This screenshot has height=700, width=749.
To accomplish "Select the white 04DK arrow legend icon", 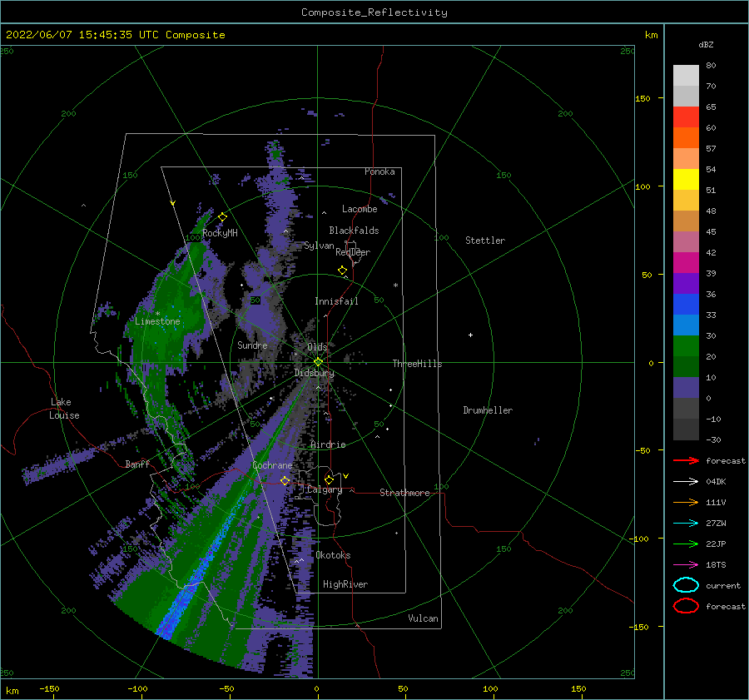I will (x=686, y=482).
